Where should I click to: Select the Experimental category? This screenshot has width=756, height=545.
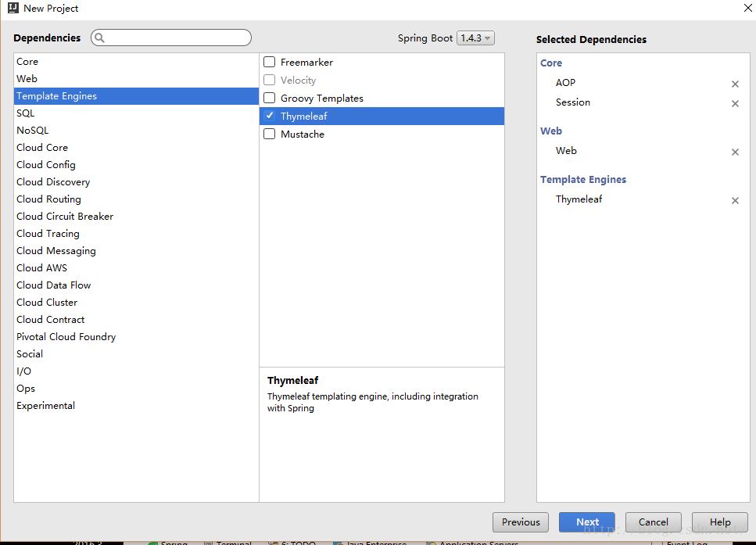[137, 406]
